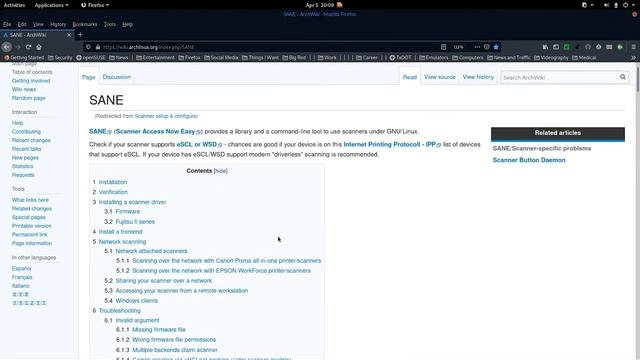
Task: Open the Firefox hamburger menu
Action: pyautogui.click(x=633, y=47)
